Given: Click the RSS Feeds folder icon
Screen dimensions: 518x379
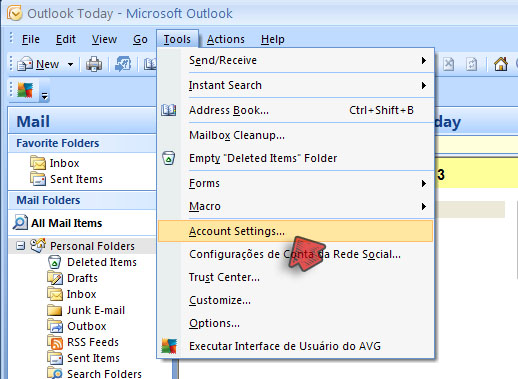Looking at the screenshot, I should pyautogui.click(x=55, y=342).
